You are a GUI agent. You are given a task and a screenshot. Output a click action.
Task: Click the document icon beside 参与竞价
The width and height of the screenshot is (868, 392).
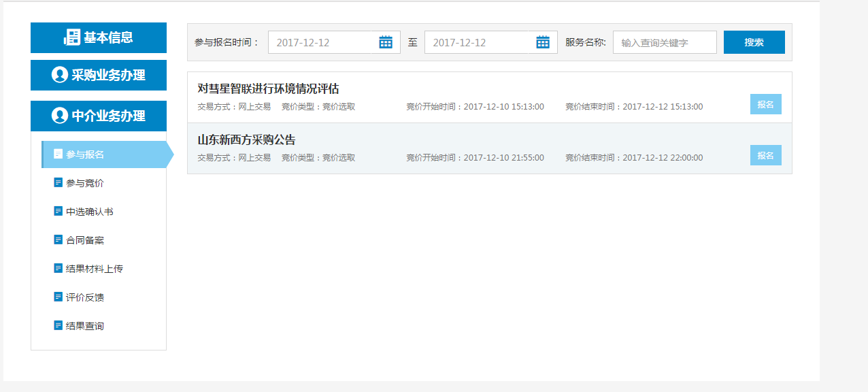(58, 182)
